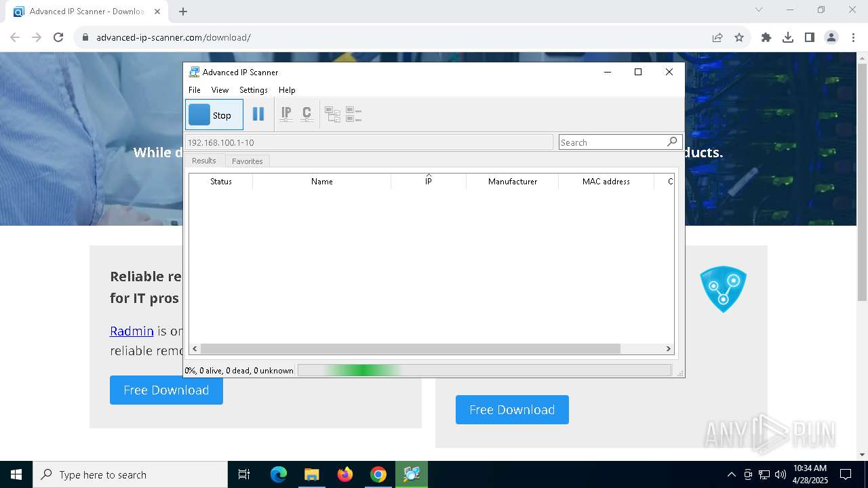Click the Chrome address bar URL
The width and height of the screenshot is (868, 488).
tap(174, 37)
